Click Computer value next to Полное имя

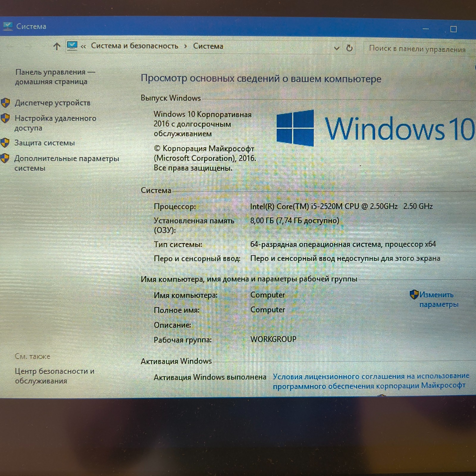click(x=267, y=310)
